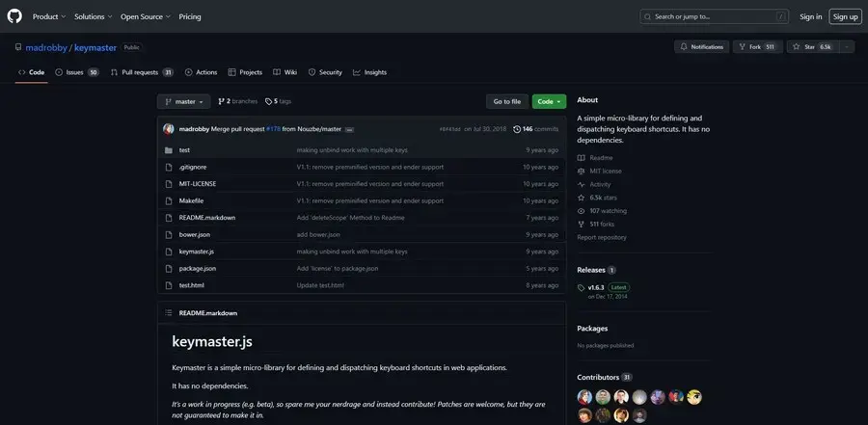This screenshot has height=425, width=868.
Task: Open the Releases heading link
Action: click(x=596, y=270)
